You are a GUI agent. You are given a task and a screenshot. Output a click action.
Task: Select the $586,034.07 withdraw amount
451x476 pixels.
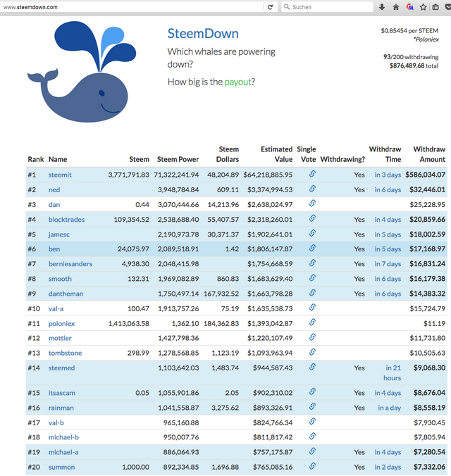point(425,175)
